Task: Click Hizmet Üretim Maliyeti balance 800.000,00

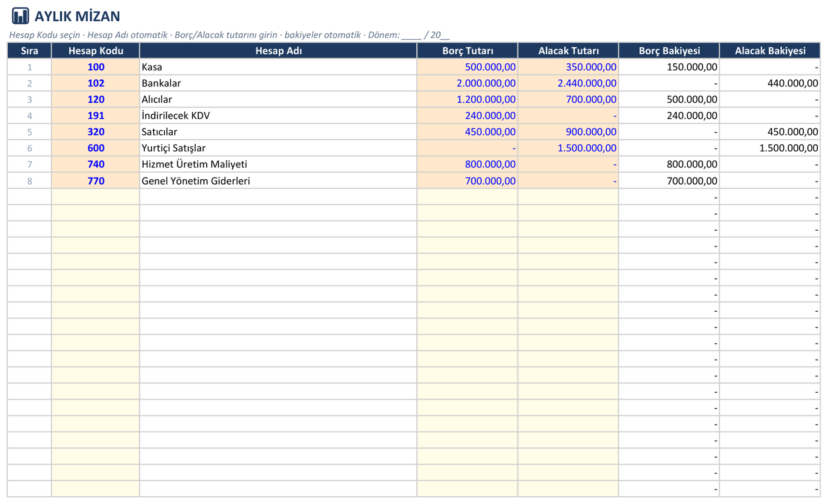Action: [x=669, y=164]
